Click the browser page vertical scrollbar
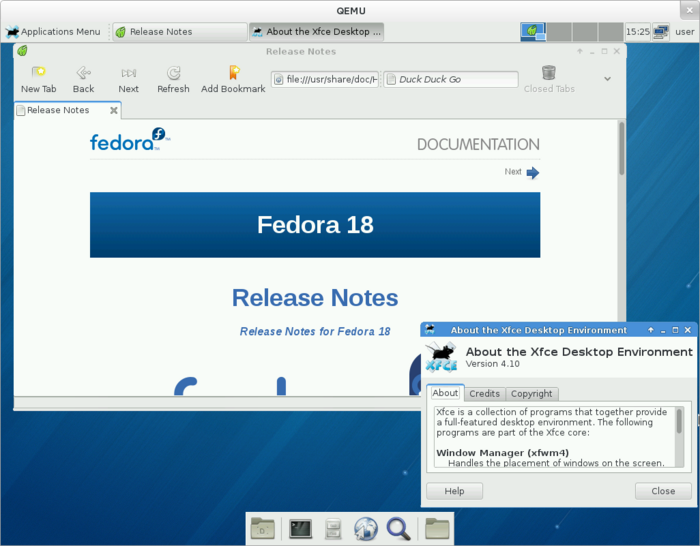The image size is (700, 546). click(x=621, y=149)
